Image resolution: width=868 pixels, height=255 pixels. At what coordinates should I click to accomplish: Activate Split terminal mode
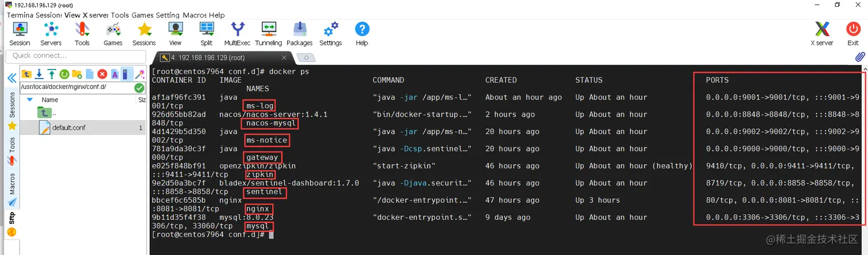pos(207,34)
